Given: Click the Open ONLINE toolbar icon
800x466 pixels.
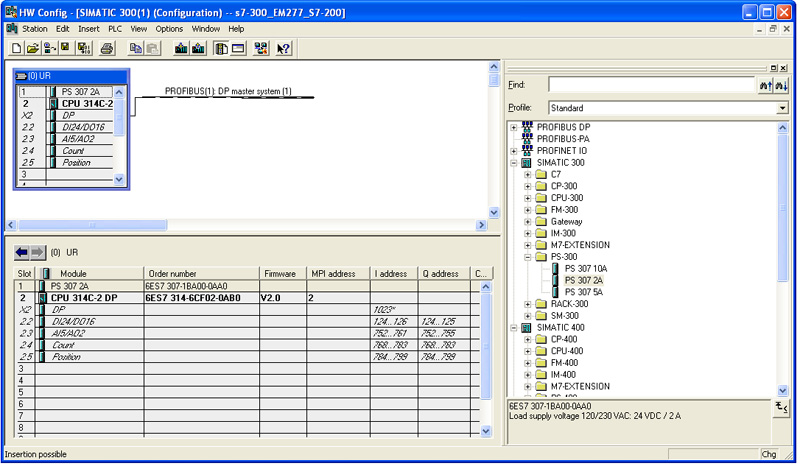Looking at the screenshot, I should 49,48.
